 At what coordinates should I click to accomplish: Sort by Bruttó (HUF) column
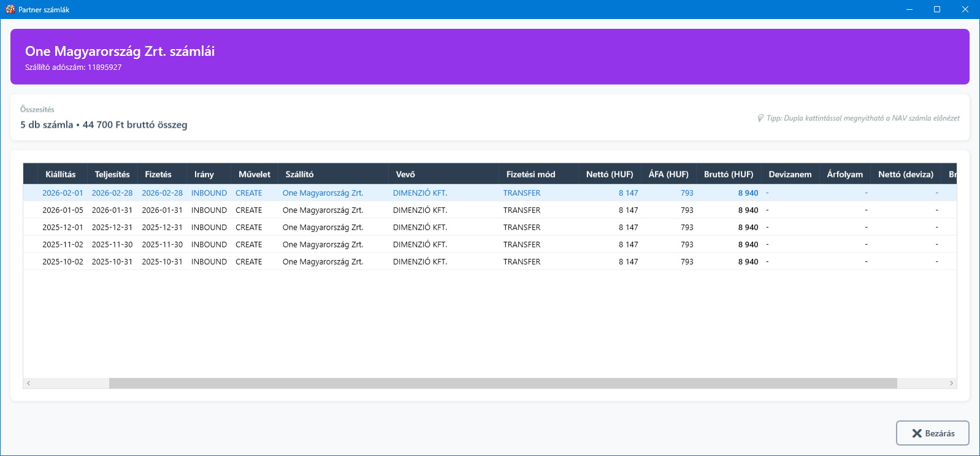point(729,174)
